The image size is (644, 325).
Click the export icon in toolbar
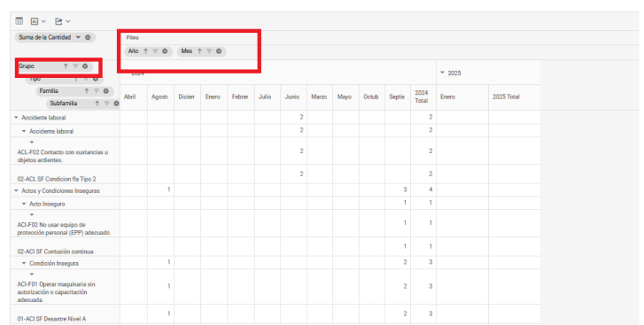point(58,21)
